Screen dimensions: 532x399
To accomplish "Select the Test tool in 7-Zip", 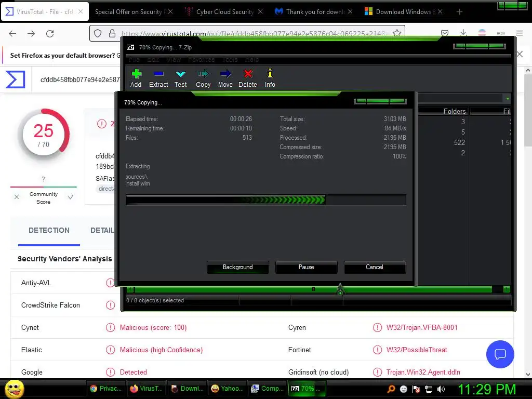I will 180,78.
